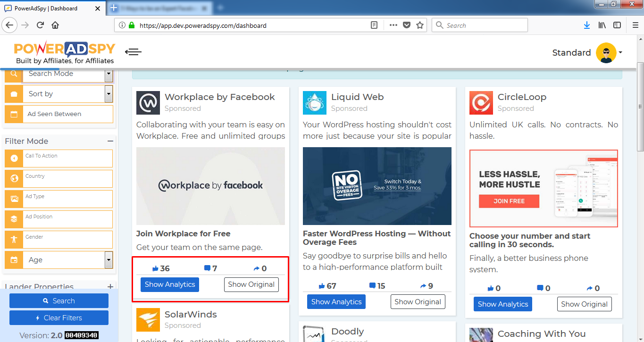Image resolution: width=644 pixels, height=342 pixels.
Task: Show Original for CircleLoop ad
Action: pos(585,304)
